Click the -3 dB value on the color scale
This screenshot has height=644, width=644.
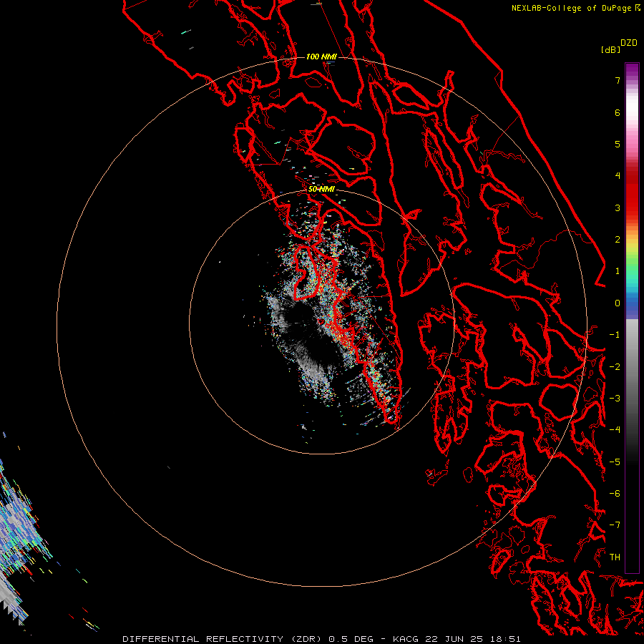click(x=615, y=399)
